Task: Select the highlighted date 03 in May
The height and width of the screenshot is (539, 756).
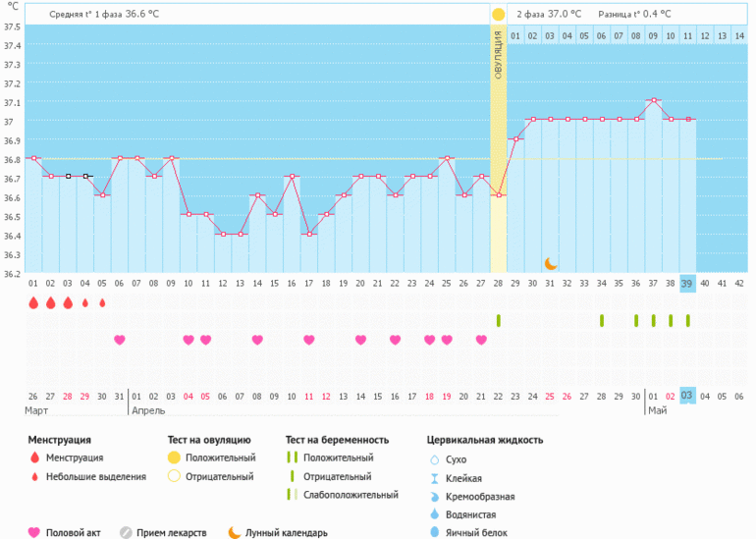Action: point(687,395)
